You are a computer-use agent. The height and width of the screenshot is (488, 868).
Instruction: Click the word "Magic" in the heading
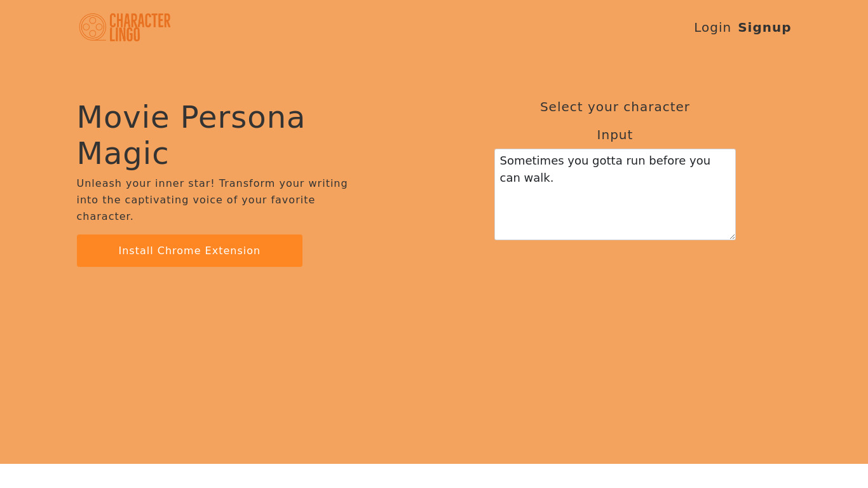(x=123, y=153)
